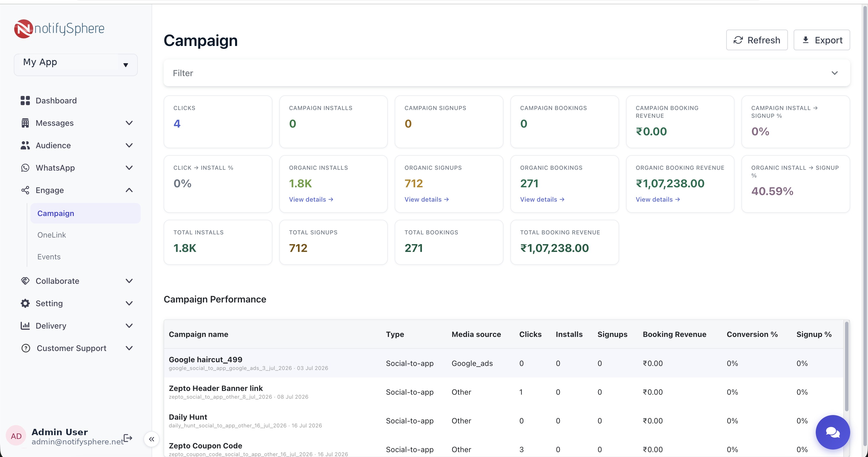View details for Organic Installs
This screenshot has height=457, width=868.
click(x=311, y=199)
